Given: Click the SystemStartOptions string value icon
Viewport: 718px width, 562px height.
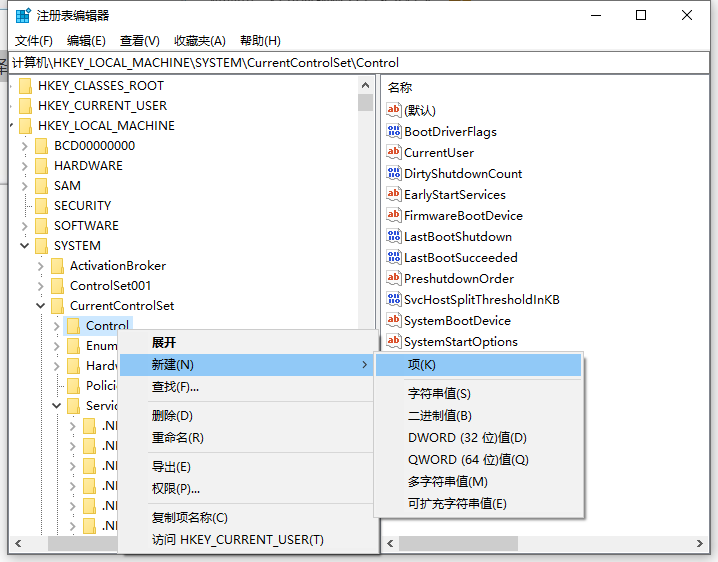Looking at the screenshot, I should tap(394, 341).
